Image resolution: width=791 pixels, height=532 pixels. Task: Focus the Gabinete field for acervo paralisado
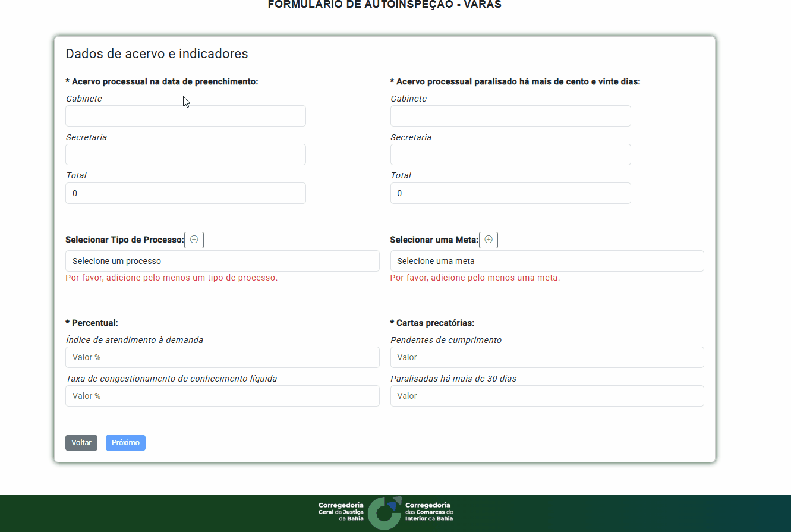pos(510,116)
